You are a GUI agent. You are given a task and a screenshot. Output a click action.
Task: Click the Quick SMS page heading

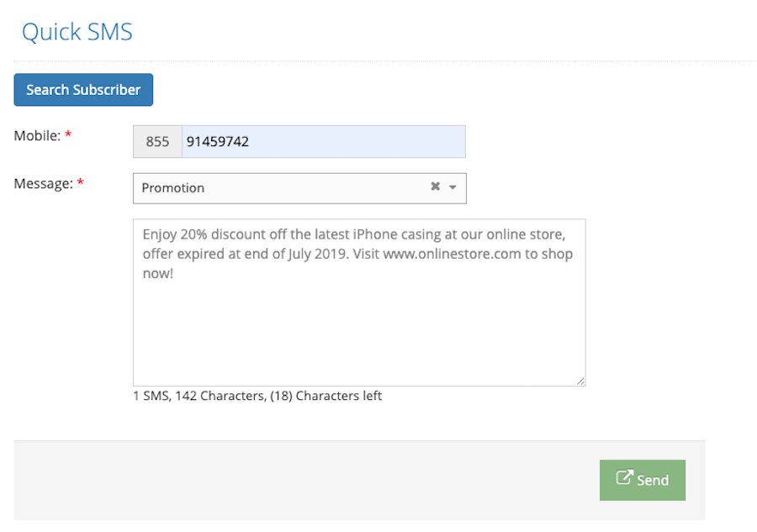click(77, 32)
